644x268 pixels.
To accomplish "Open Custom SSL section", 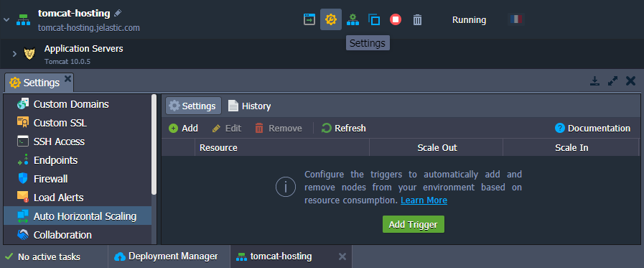I will pos(78,123).
